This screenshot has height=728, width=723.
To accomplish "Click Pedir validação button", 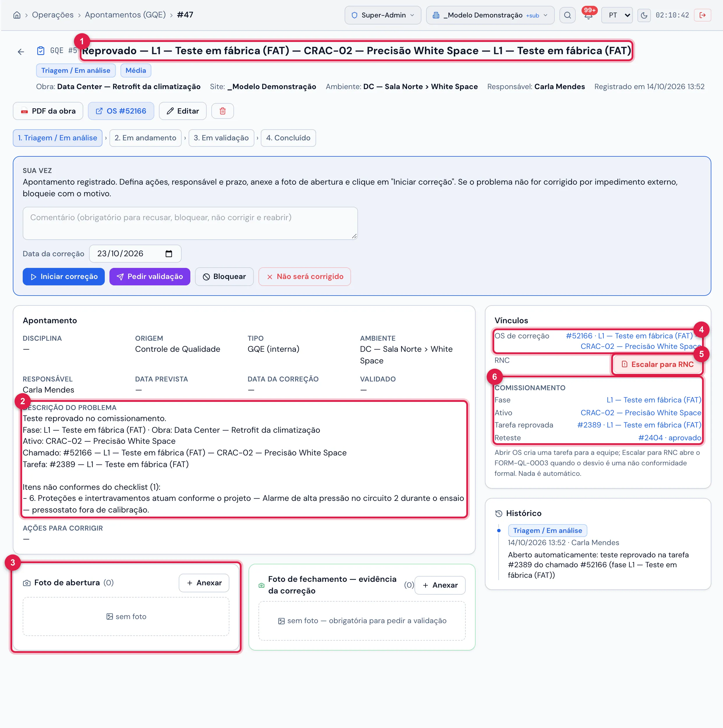I will pos(150,277).
